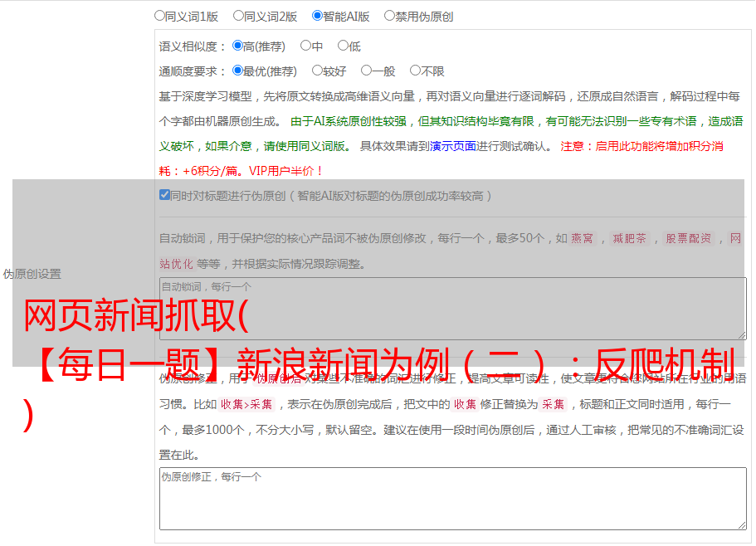Set 语义相似度 to 中
The width and height of the screenshot is (756, 546).
point(305,46)
